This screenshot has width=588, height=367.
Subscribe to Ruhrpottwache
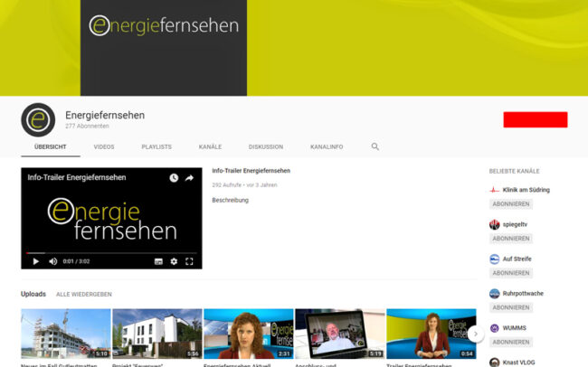click(511, 307)
